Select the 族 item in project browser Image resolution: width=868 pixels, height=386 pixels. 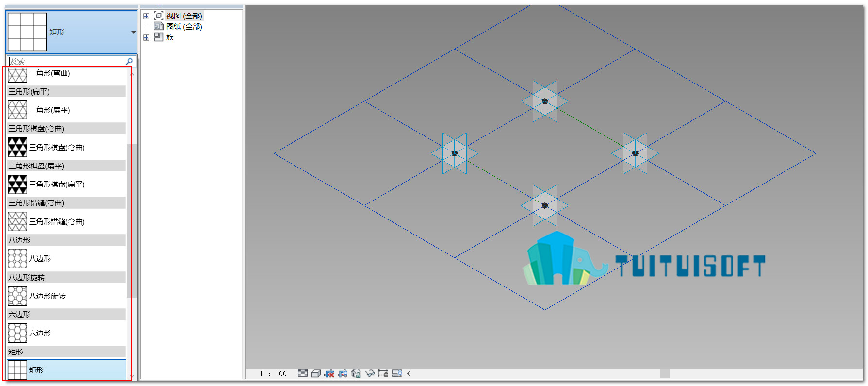[x=170, y=37]
